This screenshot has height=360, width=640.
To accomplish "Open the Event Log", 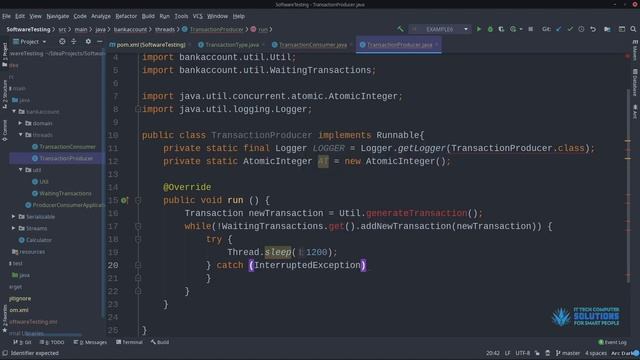I will click(x=612, y=342).
